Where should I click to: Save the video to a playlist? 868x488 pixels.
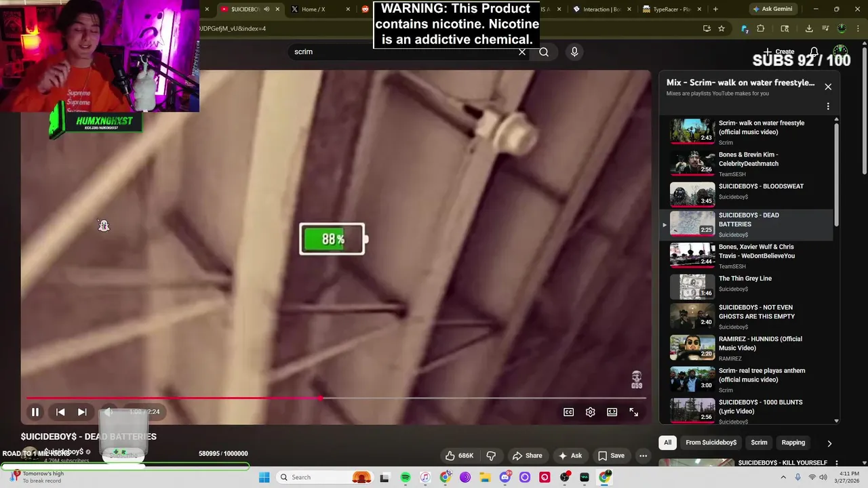point(610,455)
